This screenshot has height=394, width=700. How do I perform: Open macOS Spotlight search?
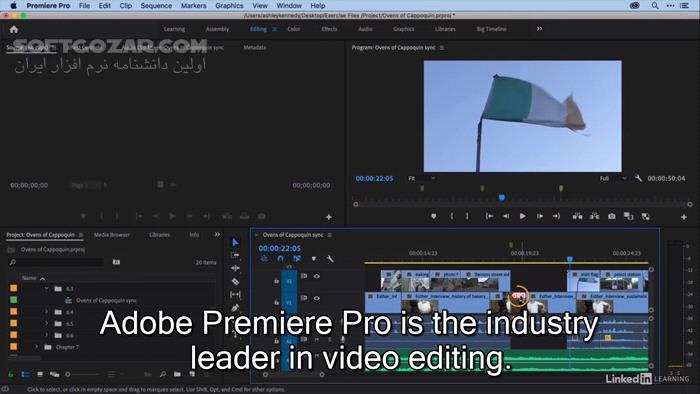point(654,5)
